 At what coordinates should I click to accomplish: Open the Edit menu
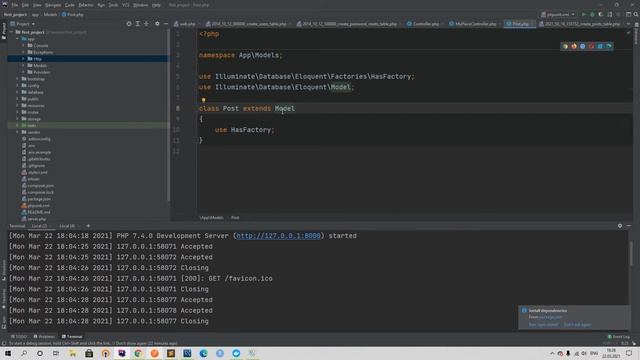tap(25, 5)
